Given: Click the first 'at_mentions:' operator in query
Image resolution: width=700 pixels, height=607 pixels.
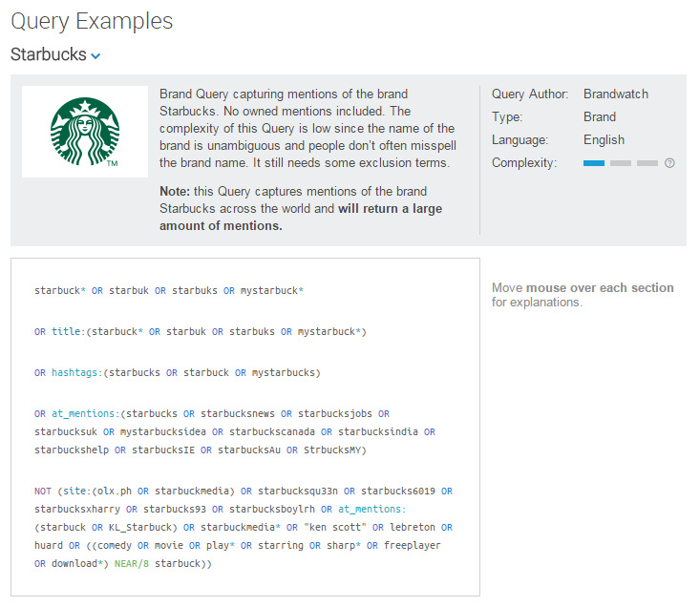Looking at the screenshot, I should click(x=85, y=413).
